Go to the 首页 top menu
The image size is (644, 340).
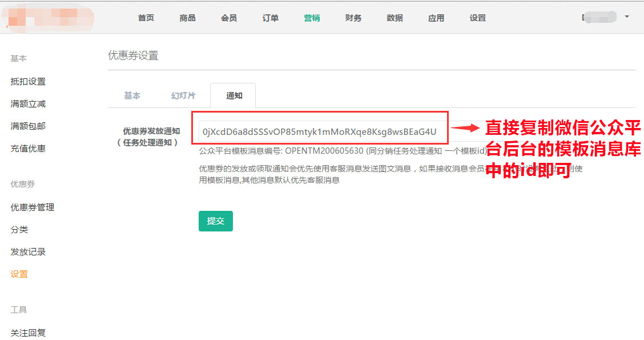[x=146, y=18]
